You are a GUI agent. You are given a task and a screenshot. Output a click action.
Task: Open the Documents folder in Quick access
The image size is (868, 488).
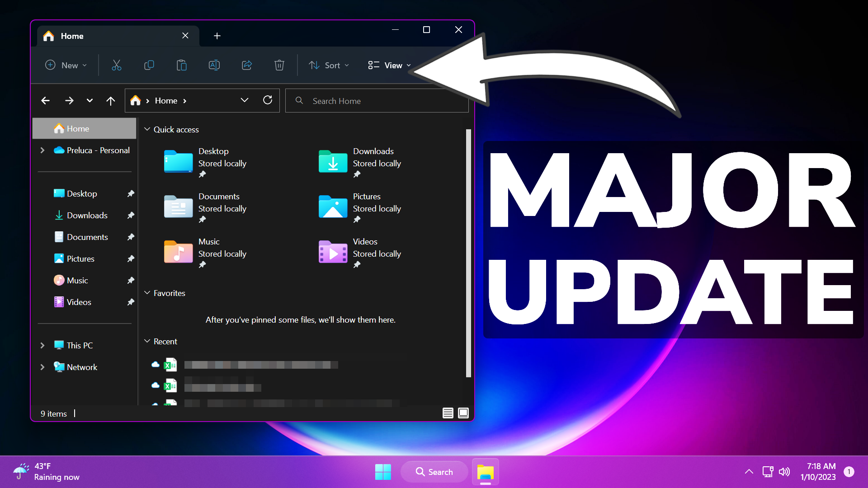[206, 207]
